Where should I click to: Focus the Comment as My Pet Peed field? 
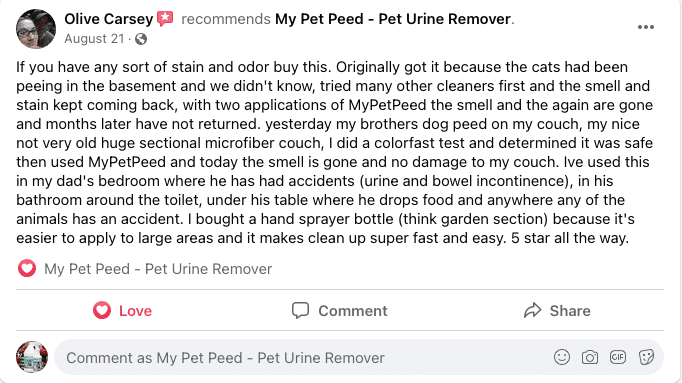[359, 357]
